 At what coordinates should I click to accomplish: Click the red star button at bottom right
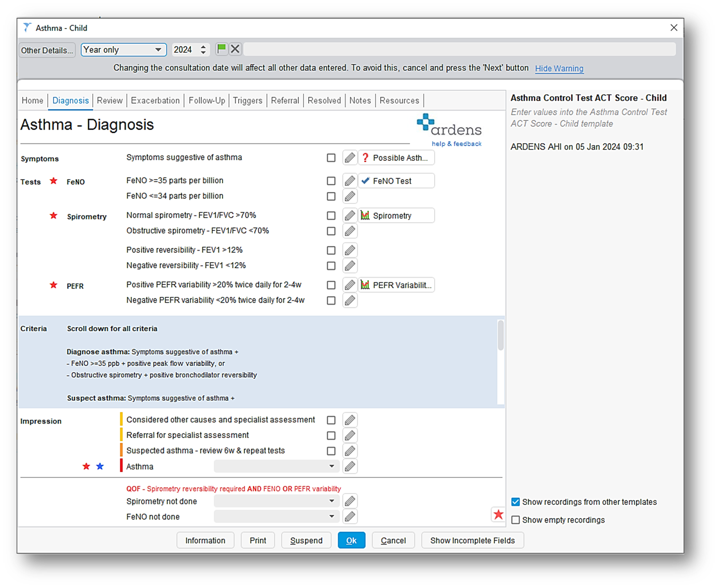click(x=498, y=514)
